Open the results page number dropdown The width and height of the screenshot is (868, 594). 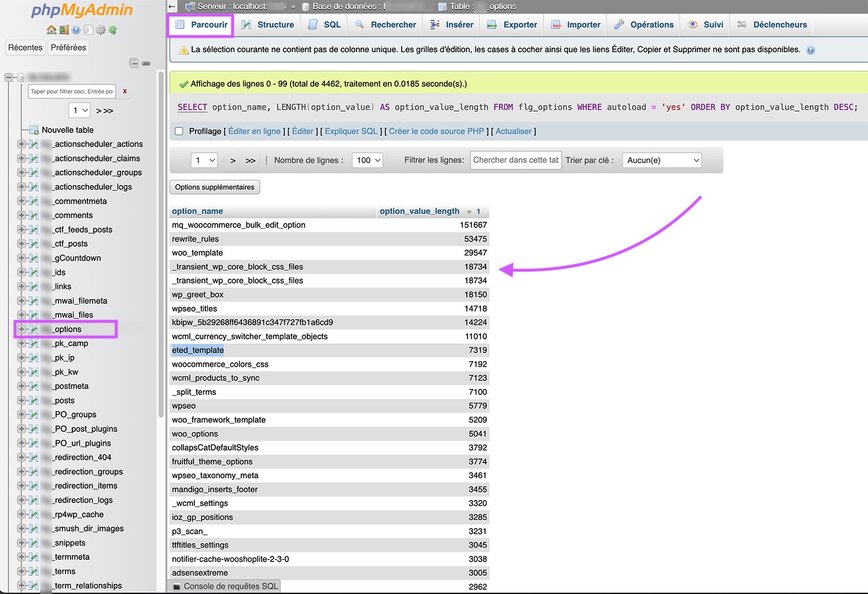204,160
